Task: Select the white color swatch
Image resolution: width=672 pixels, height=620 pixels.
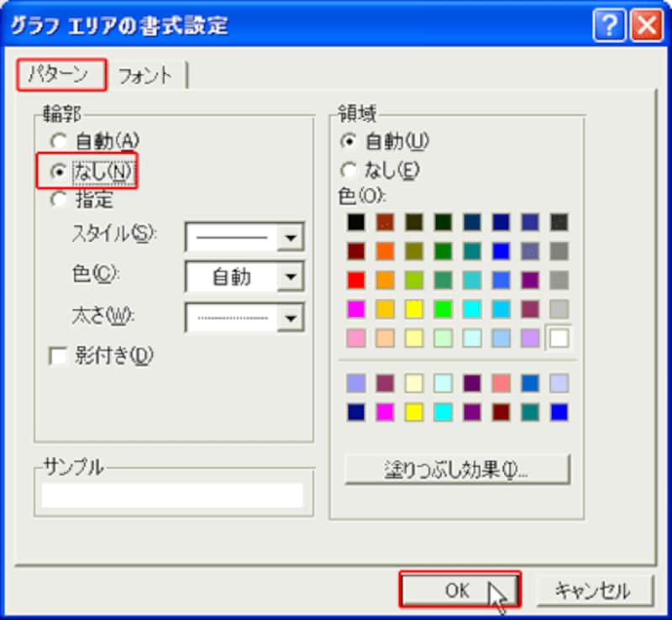Action: coord(559,338)
